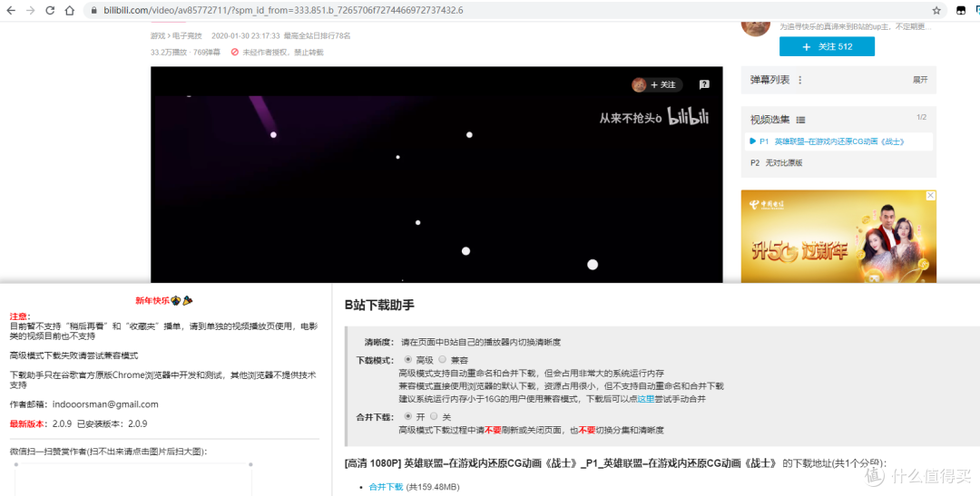Open the 升5G过新年 advertisement image
Viewport: 980px width, 496px height.
(838, 237)
